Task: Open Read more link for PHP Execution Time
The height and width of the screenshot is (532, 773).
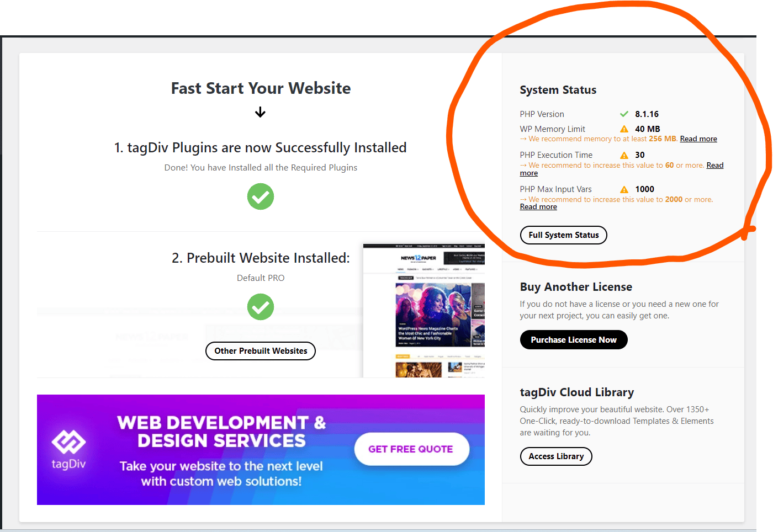Action: [x=714, y=166]
